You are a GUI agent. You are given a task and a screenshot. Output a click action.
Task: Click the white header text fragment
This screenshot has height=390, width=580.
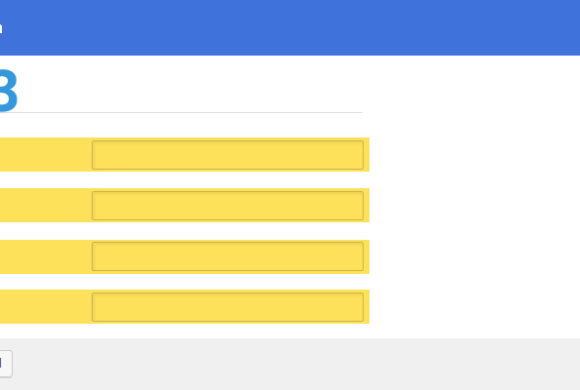(1, 28)
